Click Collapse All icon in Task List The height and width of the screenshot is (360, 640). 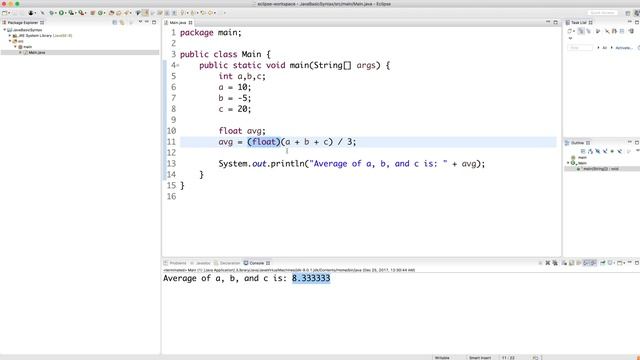tap(622, 31)
